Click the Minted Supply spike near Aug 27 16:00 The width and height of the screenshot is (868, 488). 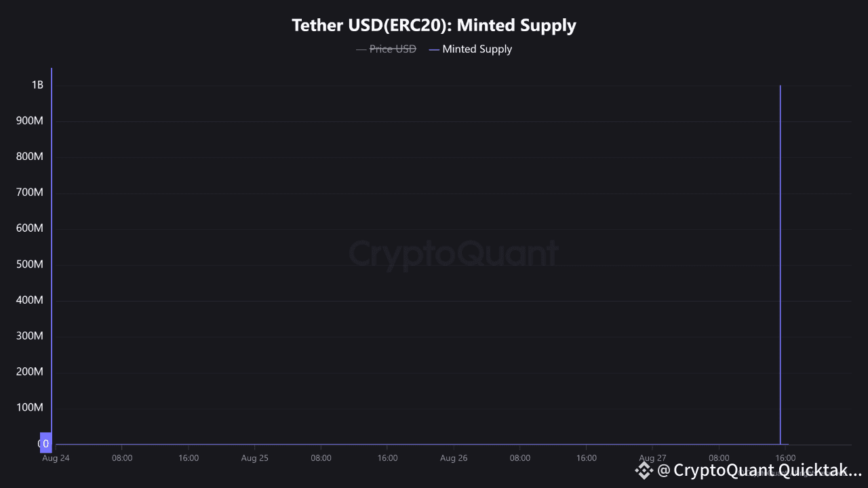(780, 264)
